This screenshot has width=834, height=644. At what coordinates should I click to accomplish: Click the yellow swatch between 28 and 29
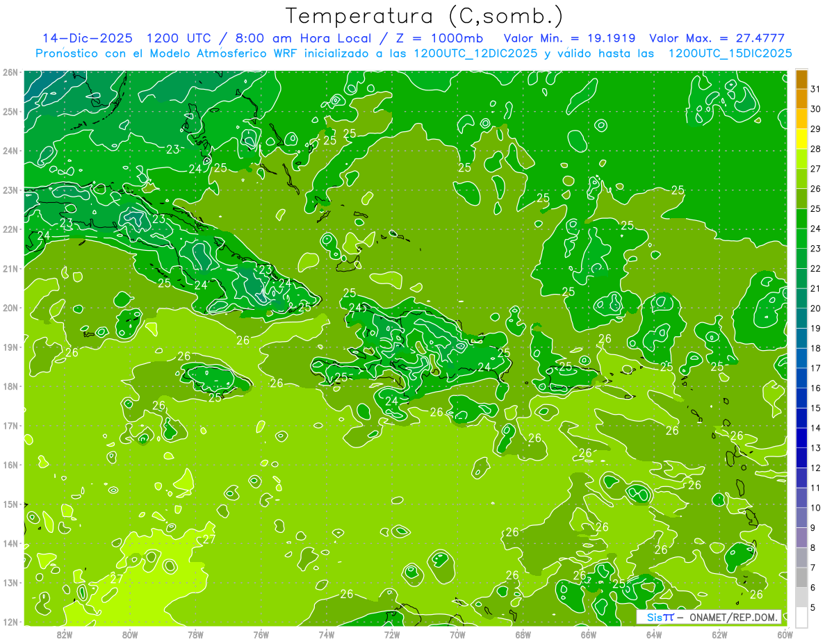801,139
